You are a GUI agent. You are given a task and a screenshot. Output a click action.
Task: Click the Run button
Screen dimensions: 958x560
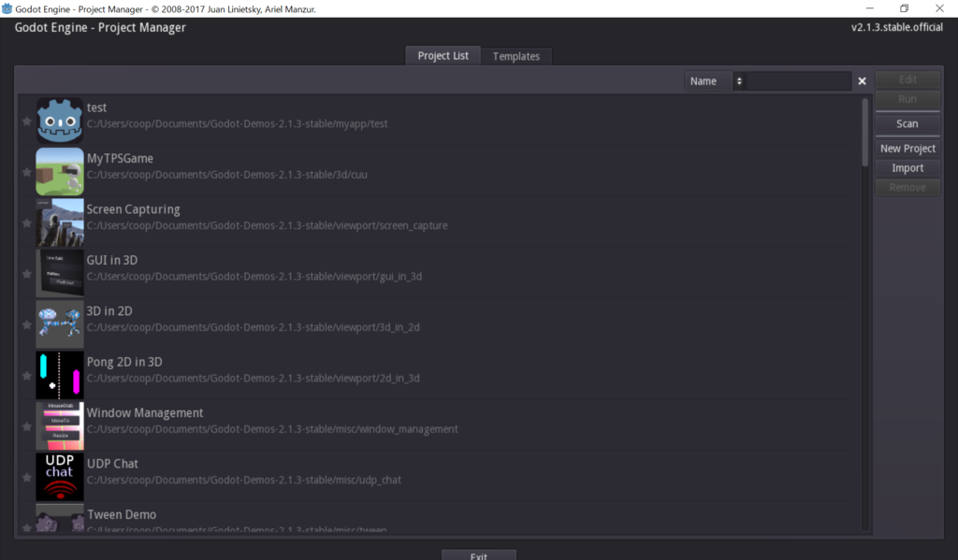coord(907,99)
